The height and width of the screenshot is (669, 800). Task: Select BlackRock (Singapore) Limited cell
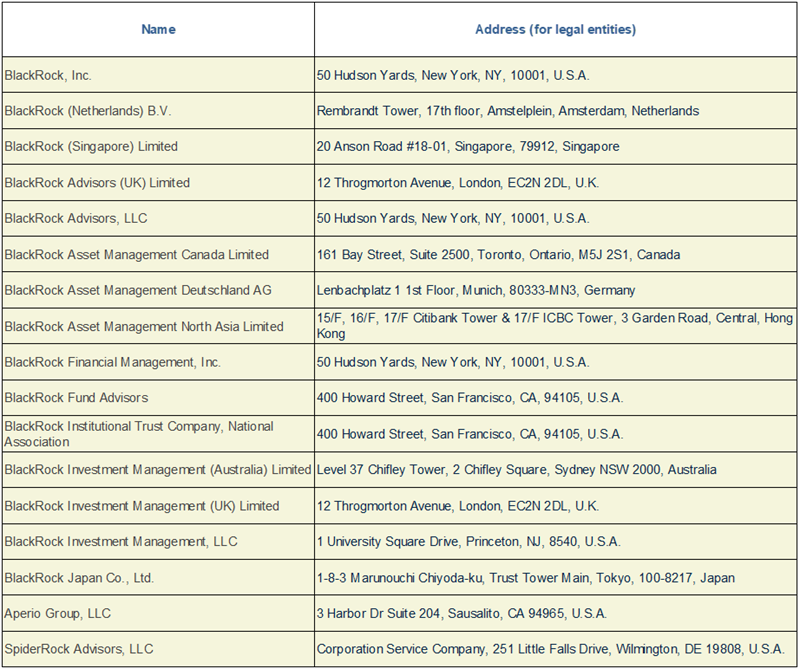(x=158, y=146)
